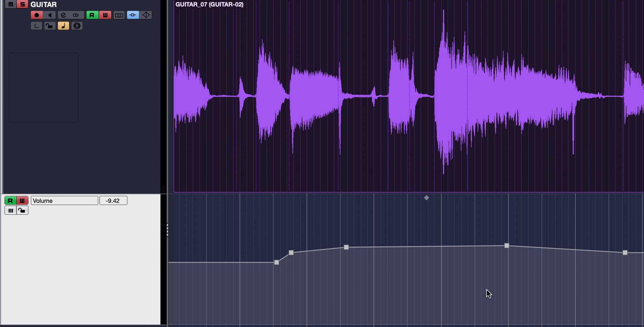Screen dimensions: 644x327
Task: Enable monitoring on the GUITAR track
Action: point(50,14)
